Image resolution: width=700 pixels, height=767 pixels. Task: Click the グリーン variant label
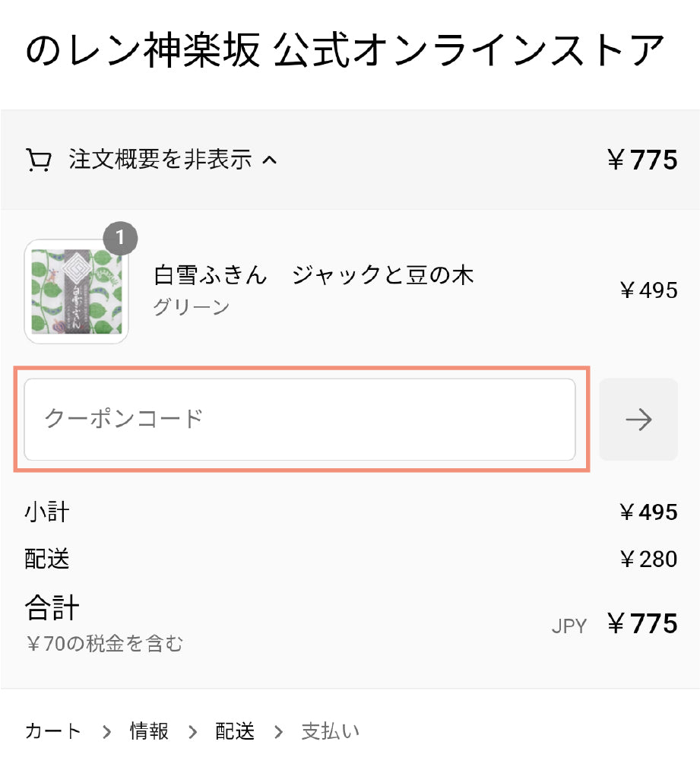click(x=191, y=307)
